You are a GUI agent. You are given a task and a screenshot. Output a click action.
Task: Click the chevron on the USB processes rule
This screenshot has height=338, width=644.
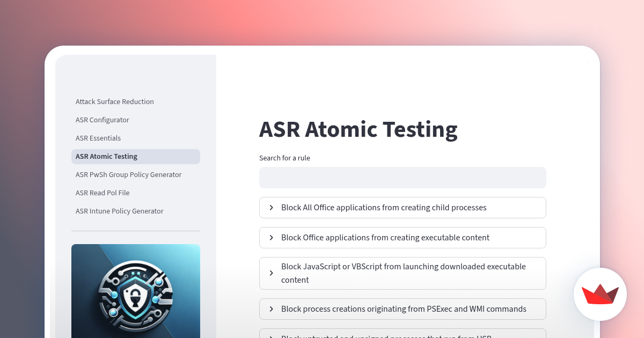[271, 336]
